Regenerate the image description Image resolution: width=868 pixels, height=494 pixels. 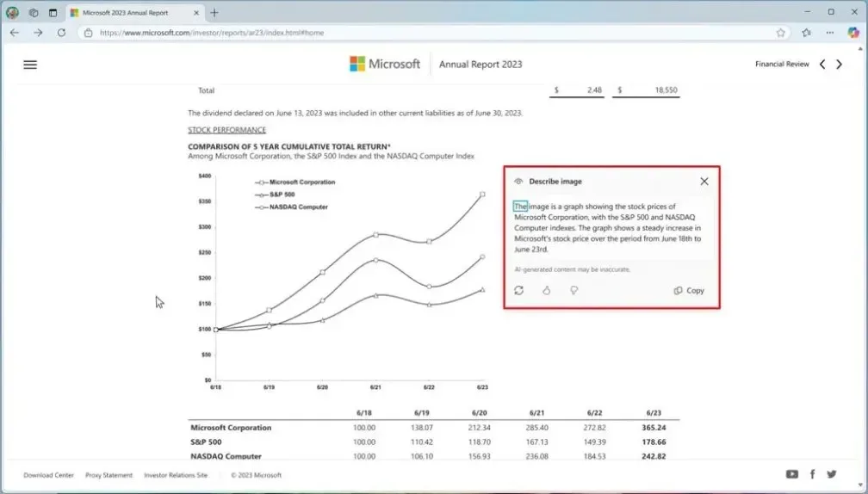(x=518, y=291)
